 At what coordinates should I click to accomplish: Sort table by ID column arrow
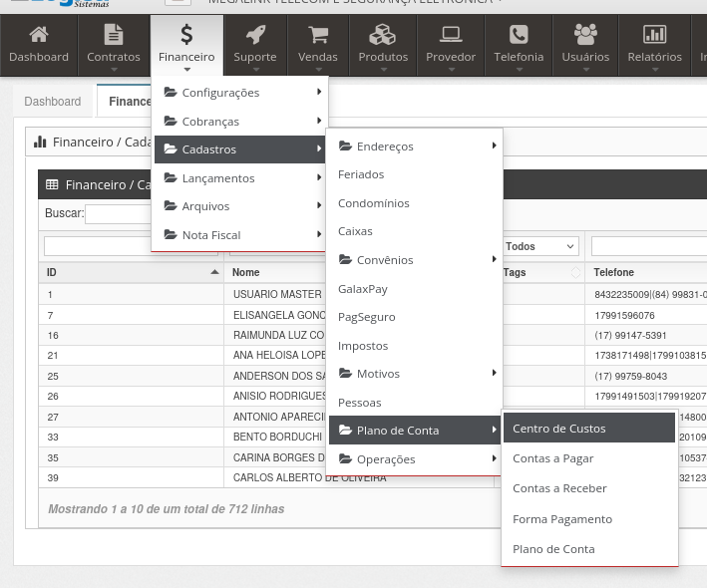[x=214, y=272]
